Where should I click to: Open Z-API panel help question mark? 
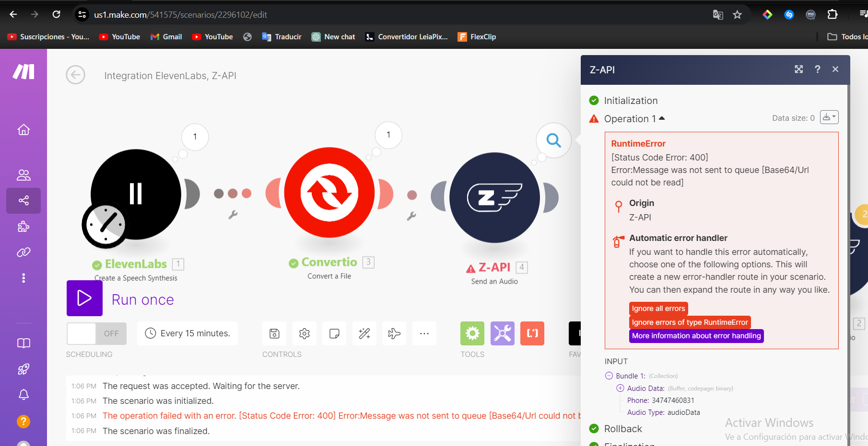pos(818,69)
